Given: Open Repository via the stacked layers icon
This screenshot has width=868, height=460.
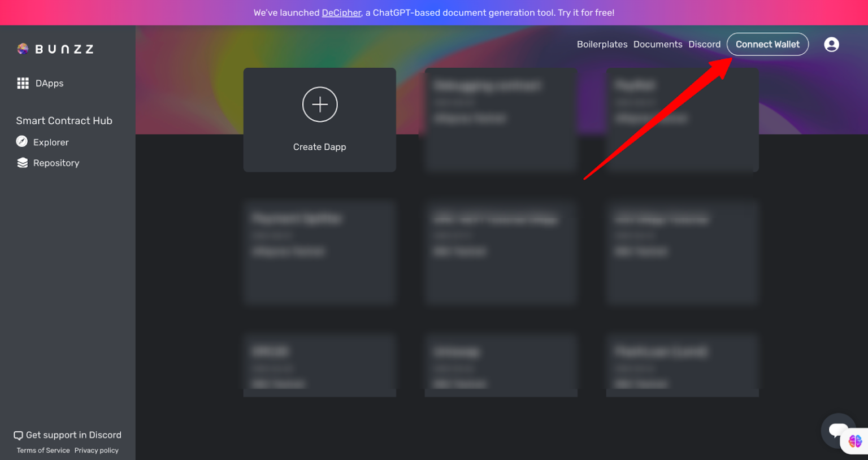Looking at the screenshot, I should [x=21, y=163].
